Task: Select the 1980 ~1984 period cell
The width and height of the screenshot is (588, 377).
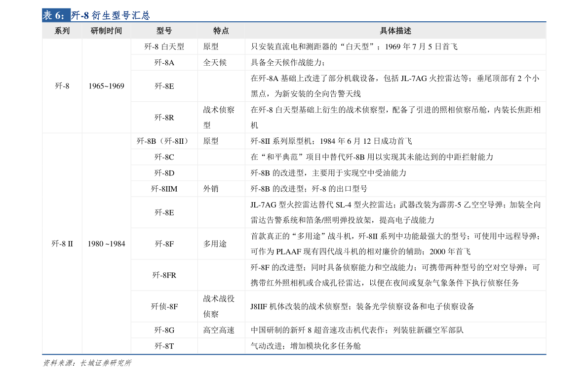Action: [106, 244]
